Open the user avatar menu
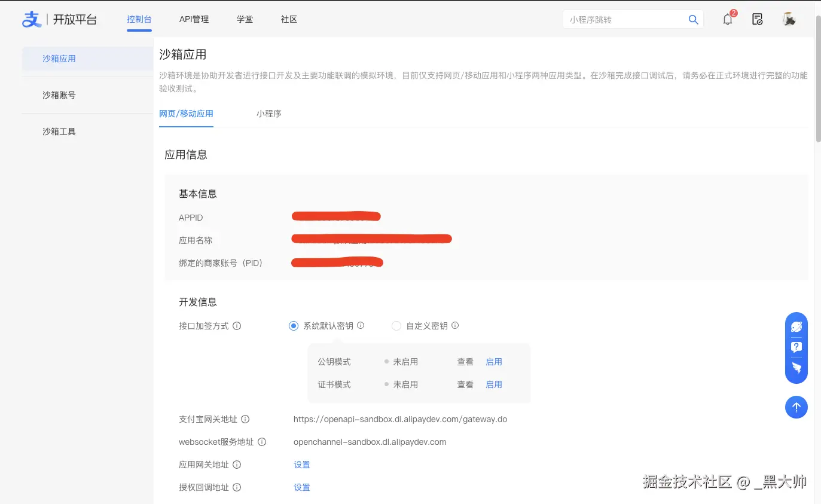The width and height of the screenshot is (821, 504). pos(789,19)
